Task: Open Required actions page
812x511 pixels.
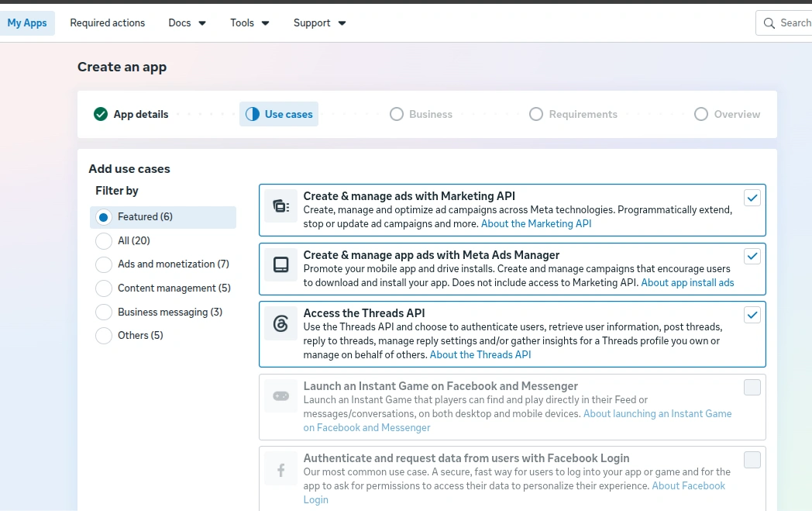Action: coord(107,22)
